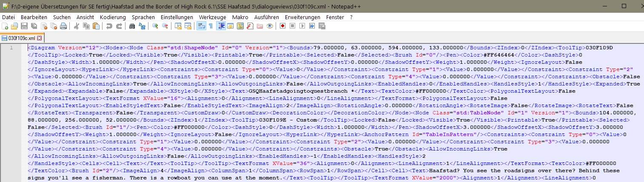Screen dimensions: 644x182
Task: Click the Print icon in toolbar
Action: click(63, 26)
